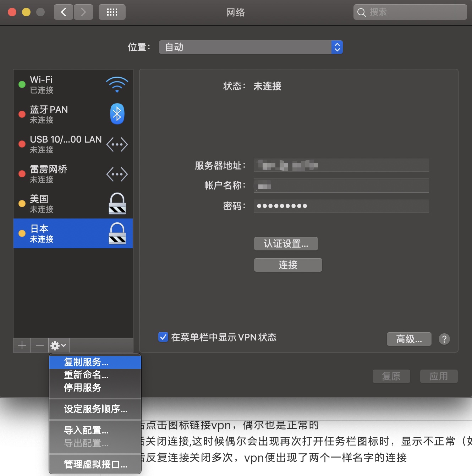Open the help question mark button
472x476 pixels.
click(444, 339)
